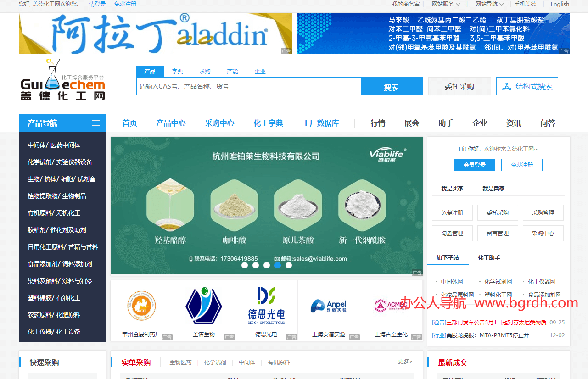Select the first carousel dot
The image size is (588, 379).
click(245, 265)
